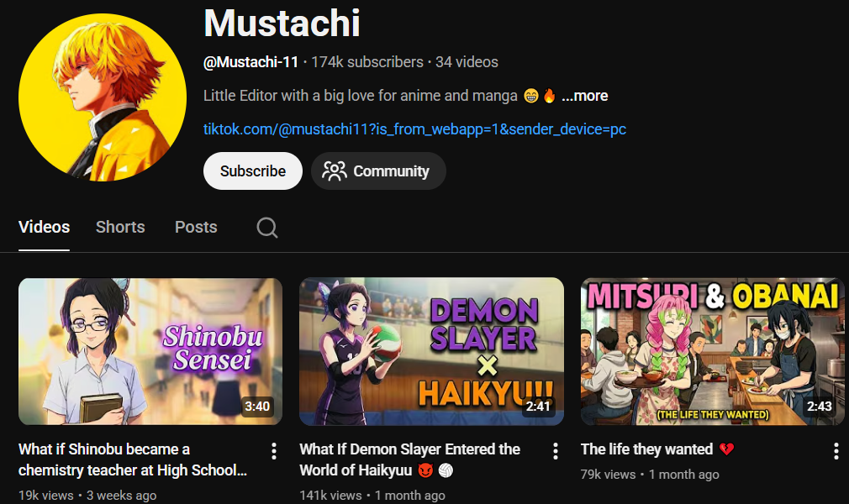Expand channel description with ...more
Image resolution: width=849 pixels, height=504 pixels.
point(585,96)
